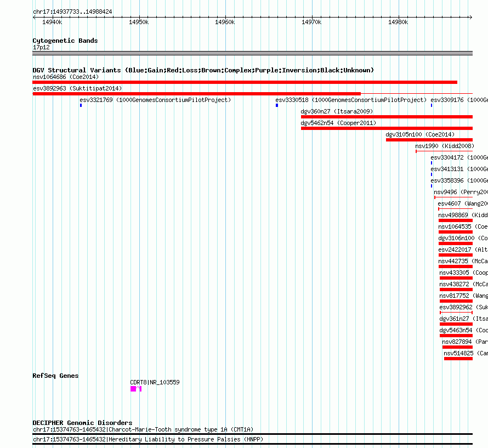Image resolution: width=488 pixels, height=448 pixels.
Task: Click the DECIPHER Genomic Disorders track title
Action: point(82,423)
